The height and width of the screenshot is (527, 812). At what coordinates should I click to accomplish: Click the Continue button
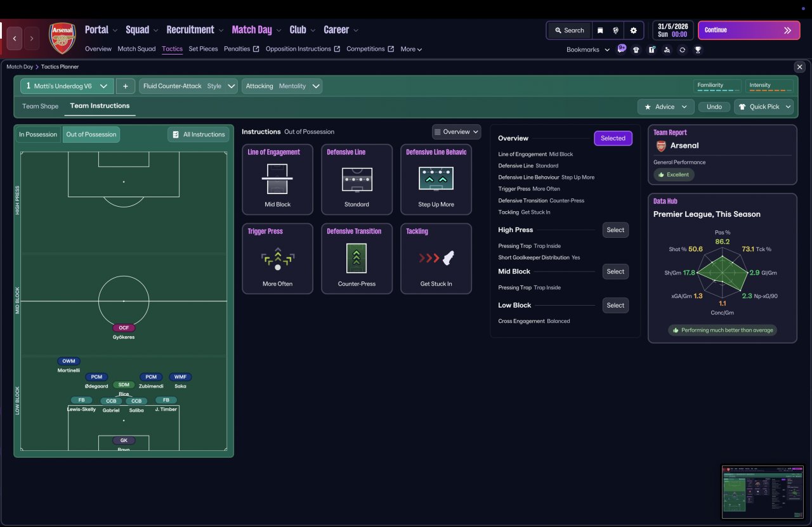click(749, 30)
